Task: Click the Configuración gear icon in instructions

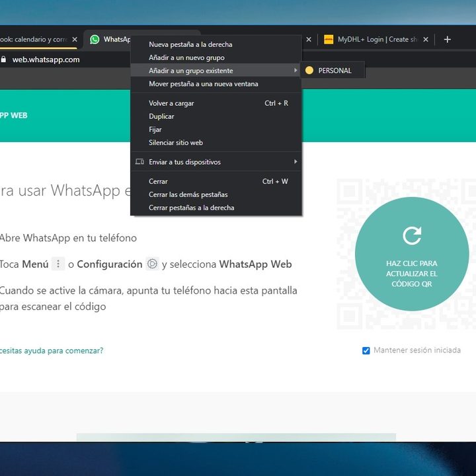Action: click(x=152, y=264)
